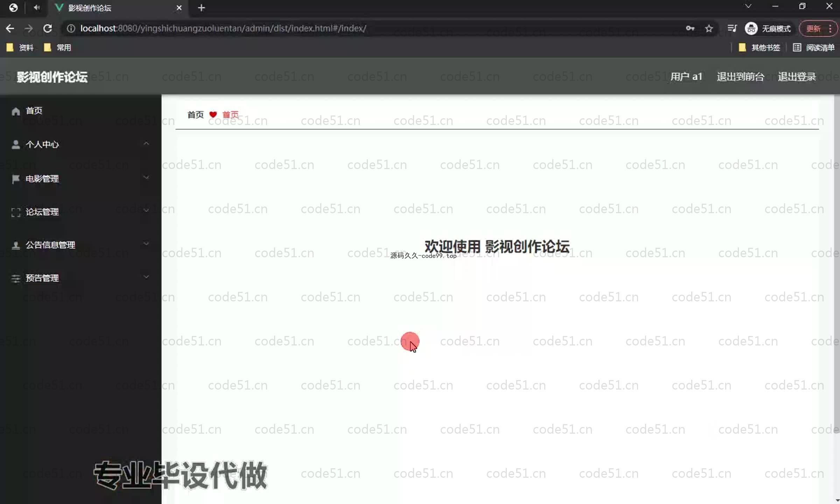Click the 个人中心 user icon

pos(16,145)
